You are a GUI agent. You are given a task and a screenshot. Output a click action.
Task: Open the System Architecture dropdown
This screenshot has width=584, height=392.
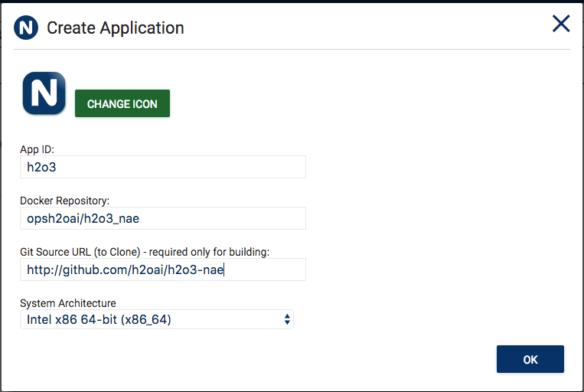tap(156, 319)
